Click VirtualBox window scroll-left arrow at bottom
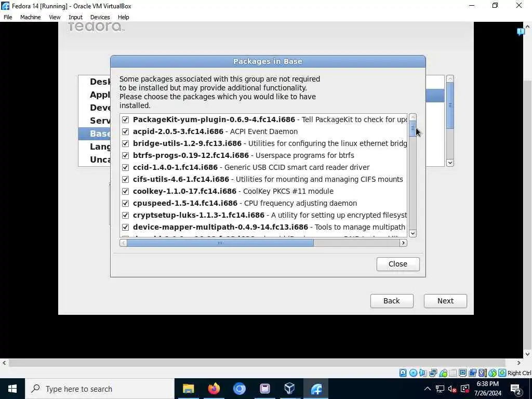This screenshot has height=399, width=532. click(x=4, y=363)
